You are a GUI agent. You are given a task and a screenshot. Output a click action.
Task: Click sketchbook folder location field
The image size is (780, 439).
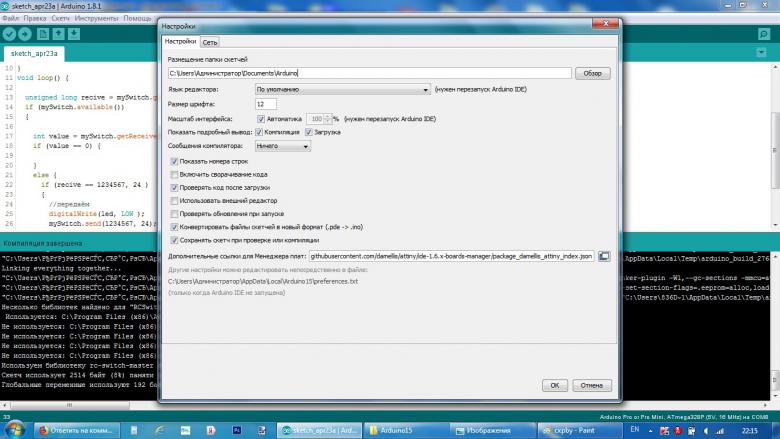[370, 73]
